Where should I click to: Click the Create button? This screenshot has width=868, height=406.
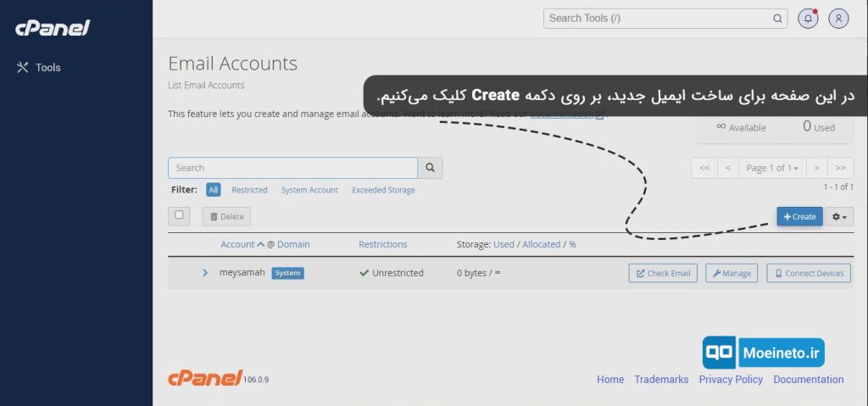tap(799, 217)
